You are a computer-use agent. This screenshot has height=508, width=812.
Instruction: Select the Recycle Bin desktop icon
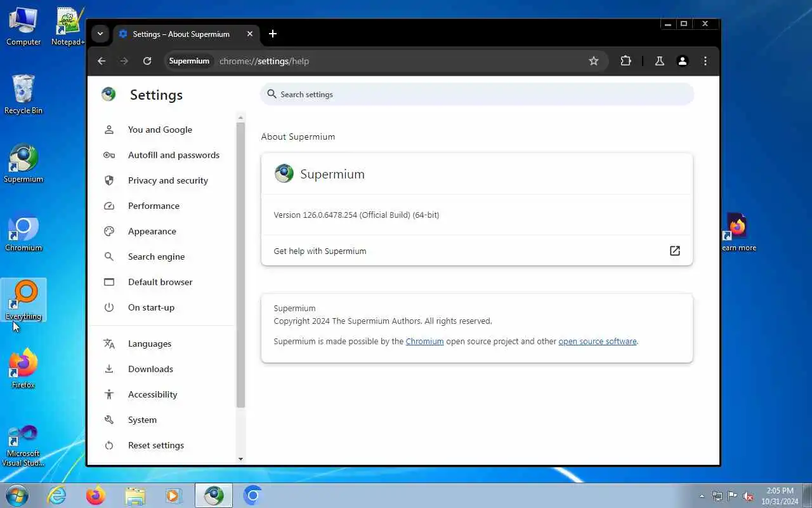[23, 95]
